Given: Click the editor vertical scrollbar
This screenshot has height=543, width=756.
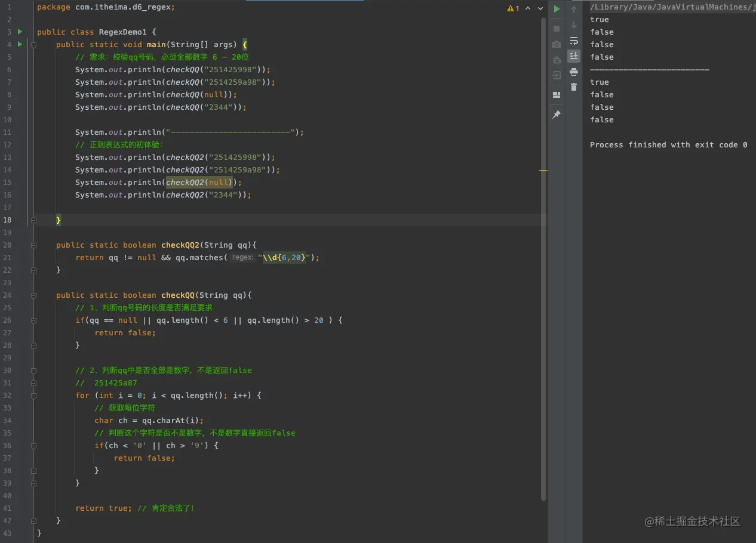Looking at the screenshot, I should point(543,258).
